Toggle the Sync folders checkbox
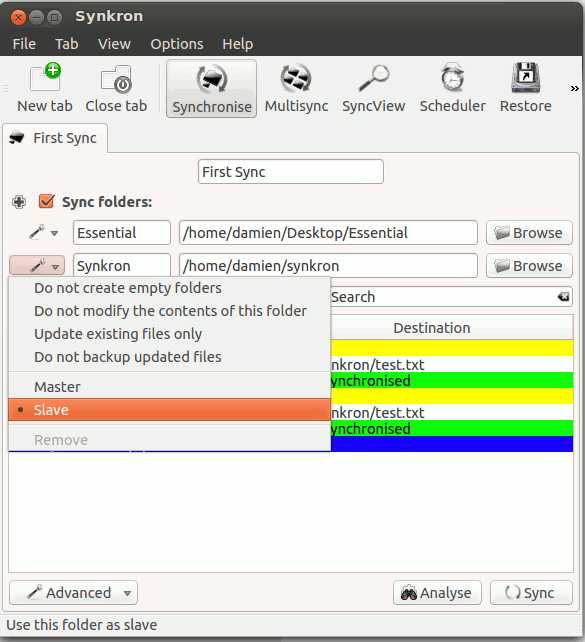 click(46, 201)
